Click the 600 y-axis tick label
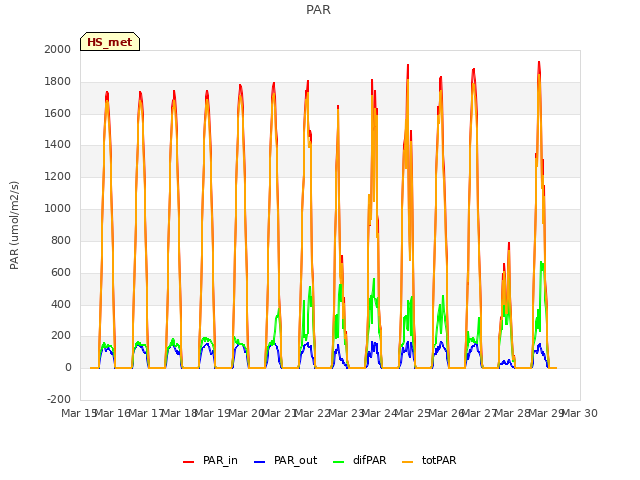The height and width of the screenshot is (480, 640). pos(61,273)
